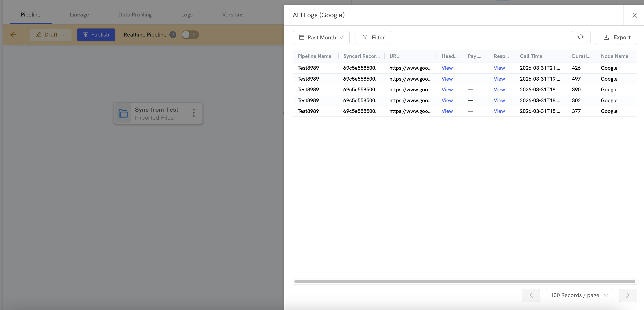The width and height of the screenshot is (644, 310).
Task: Select the Sync from Test node title
Action: click(156, 110)
